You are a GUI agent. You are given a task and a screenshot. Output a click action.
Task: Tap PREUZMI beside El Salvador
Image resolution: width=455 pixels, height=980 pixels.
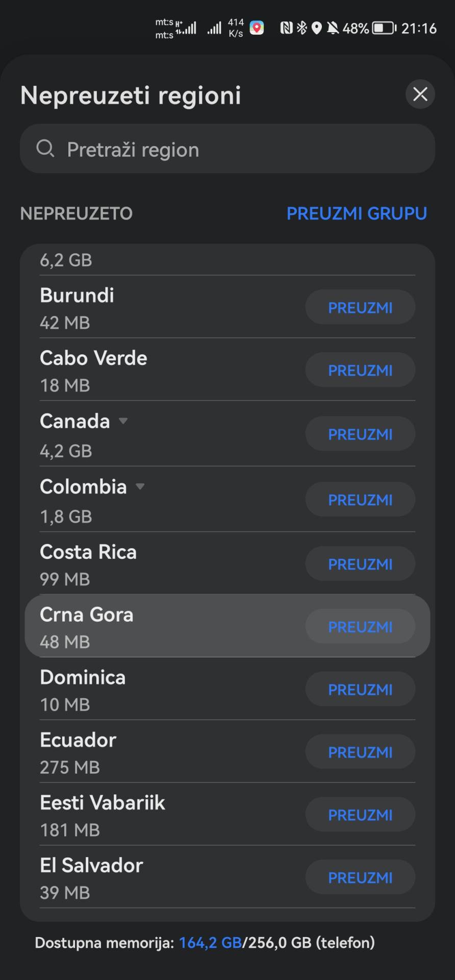[x=360, y=878]
